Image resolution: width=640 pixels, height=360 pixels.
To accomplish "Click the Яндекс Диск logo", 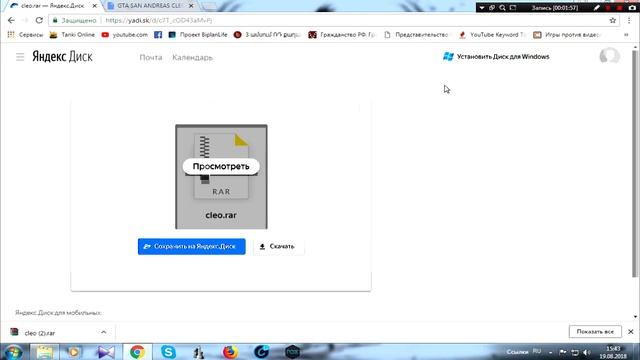I will click(x=62, y=57).
